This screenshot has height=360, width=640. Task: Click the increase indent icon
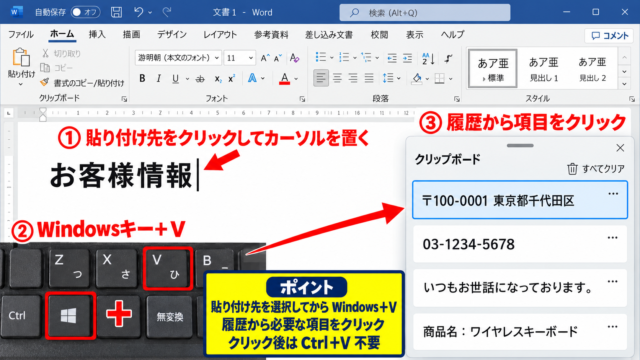[407, 58]
